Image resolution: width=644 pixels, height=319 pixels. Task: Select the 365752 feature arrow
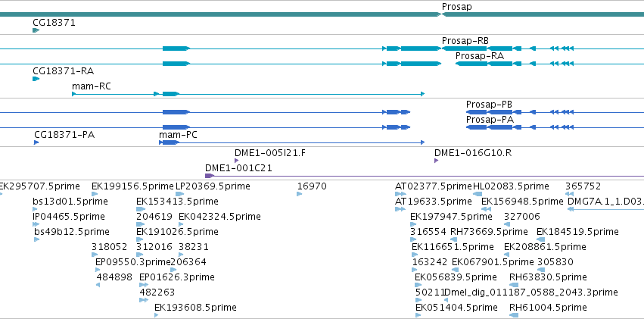(x=568, y=194)
